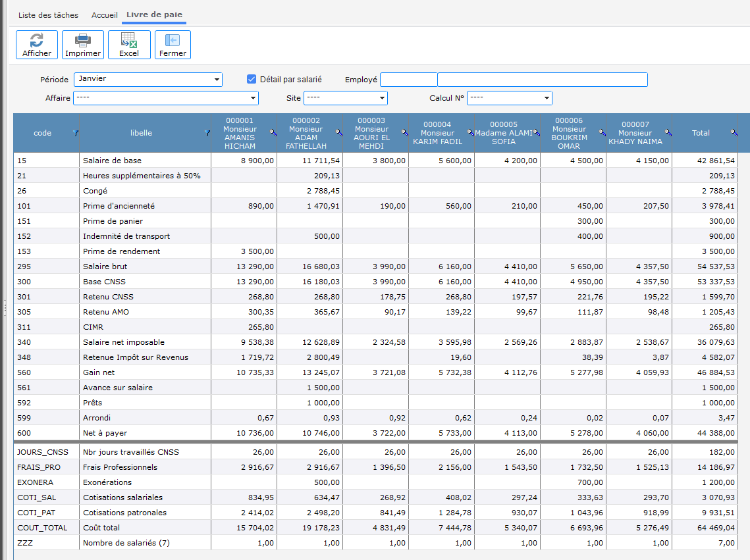Uncheck the Détail par salarié checkbox

tap(251, 79)
